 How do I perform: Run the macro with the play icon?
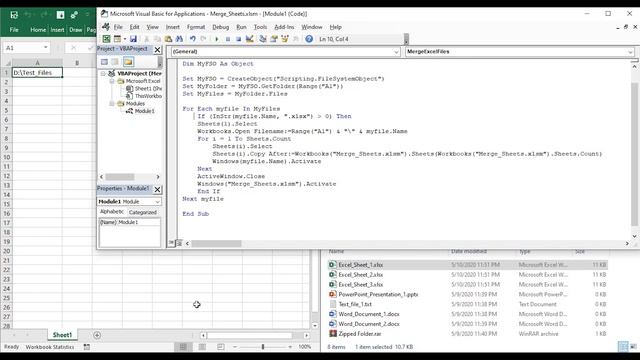click(217, 39)
